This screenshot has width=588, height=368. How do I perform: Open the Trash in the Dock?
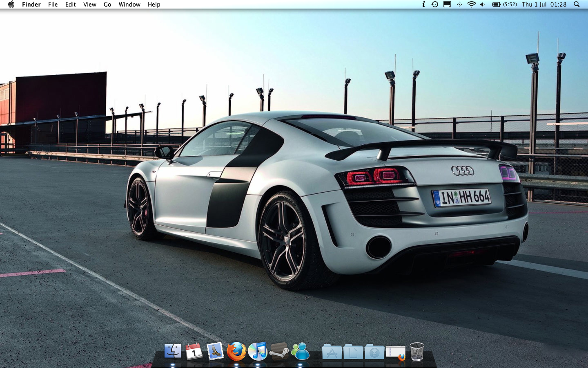pyautogui.click(x=417, y=352)
